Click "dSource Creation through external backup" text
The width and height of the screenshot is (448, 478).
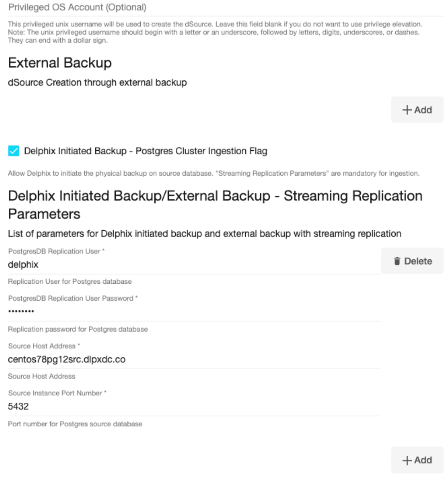[x=97, y=83]
